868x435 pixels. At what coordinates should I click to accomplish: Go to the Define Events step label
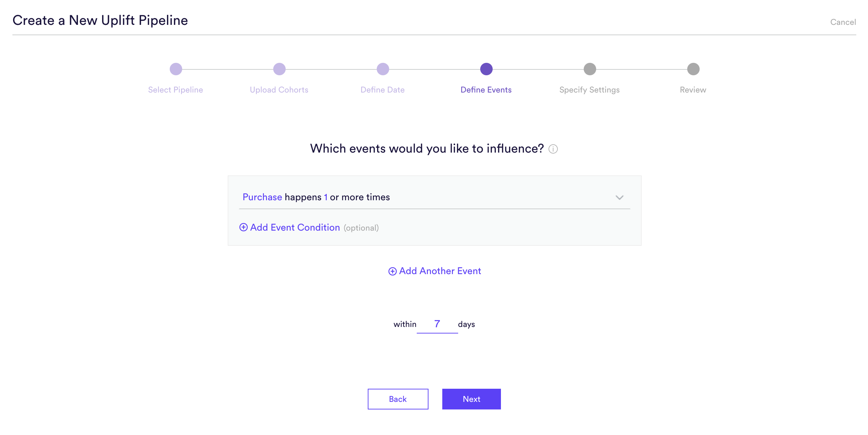click(486, 90)
